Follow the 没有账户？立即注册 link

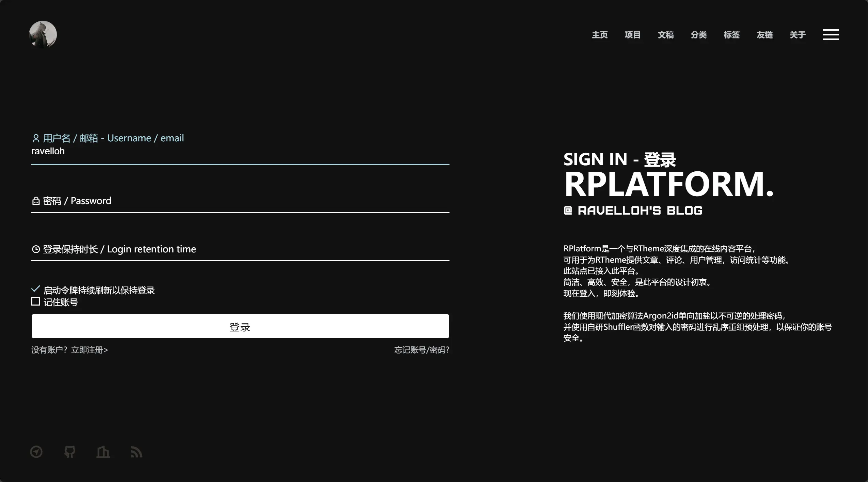[x=70, y=350]
